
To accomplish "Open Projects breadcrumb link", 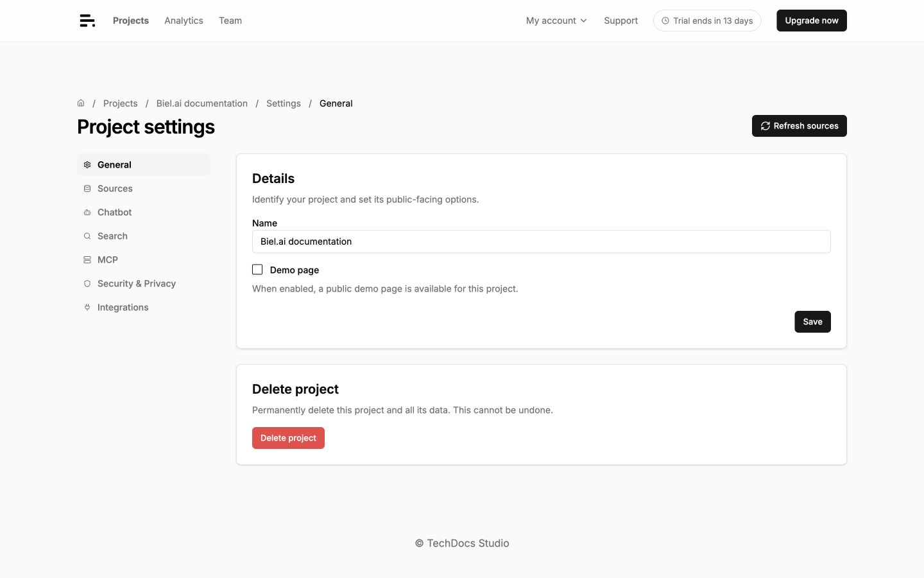I will pos(120,103).
